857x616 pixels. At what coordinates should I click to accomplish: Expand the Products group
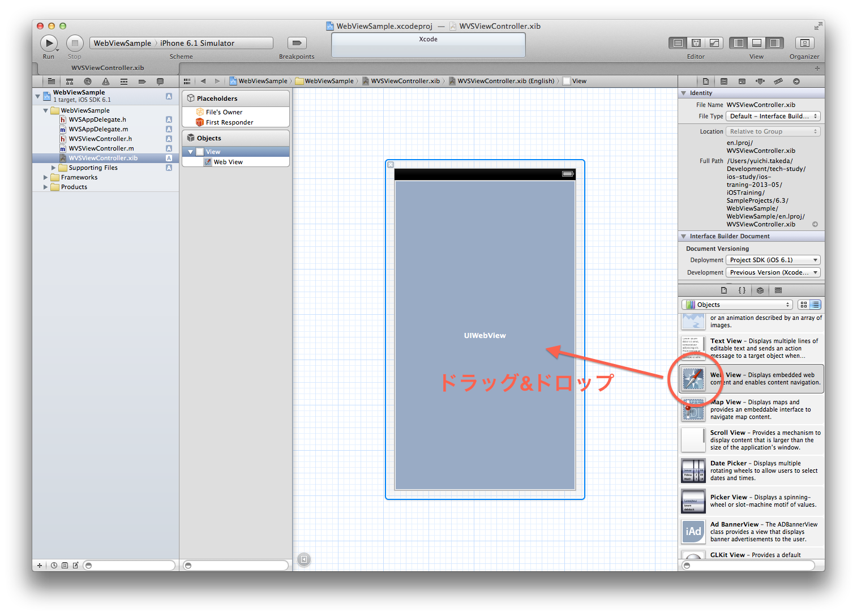46,187
